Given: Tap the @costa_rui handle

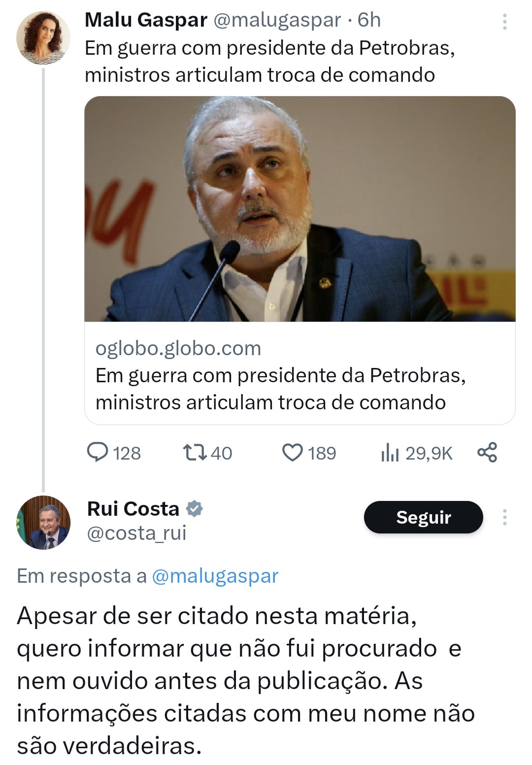Looking at the screenshot, I should [x=136, y=533].
